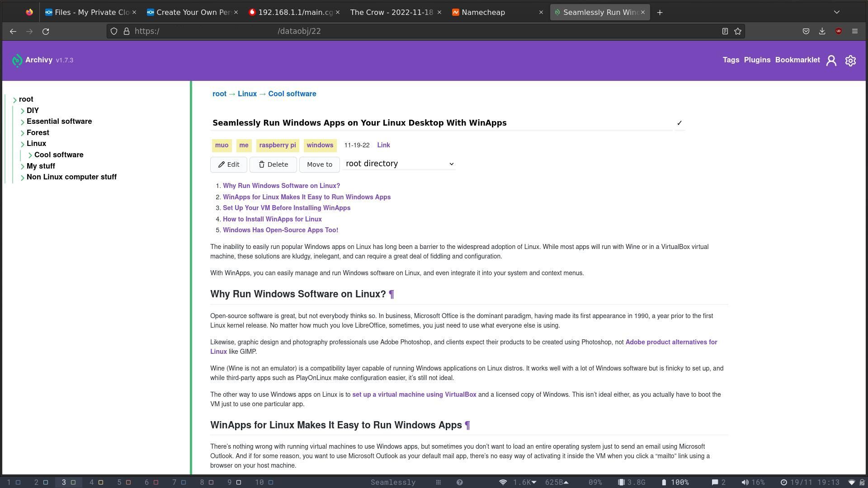Click the bookmark star in address bar
This screenshot has width=868, height=488.
[738, 31]
